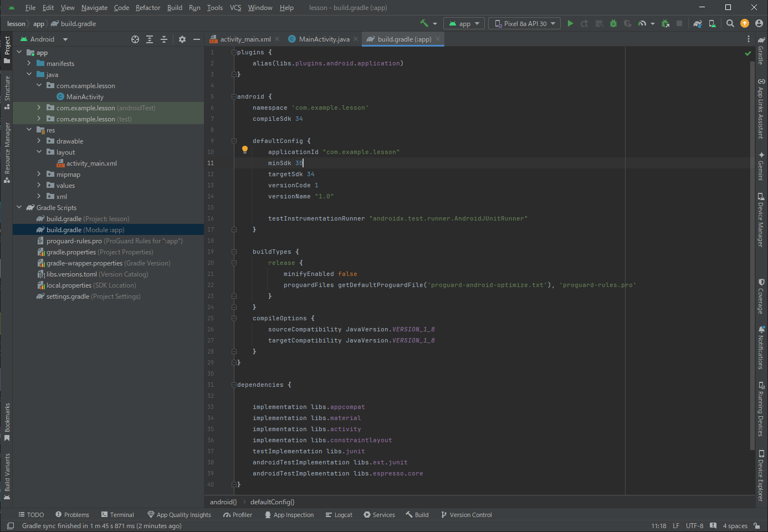768x532 pixels.
Task: Click status bar tool window toggle icon
Action: [x=10, y=526]
